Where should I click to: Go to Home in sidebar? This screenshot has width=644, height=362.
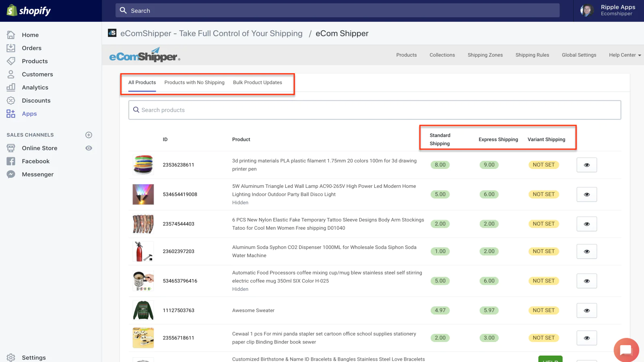pyautogui.click(x=30, y=35)
